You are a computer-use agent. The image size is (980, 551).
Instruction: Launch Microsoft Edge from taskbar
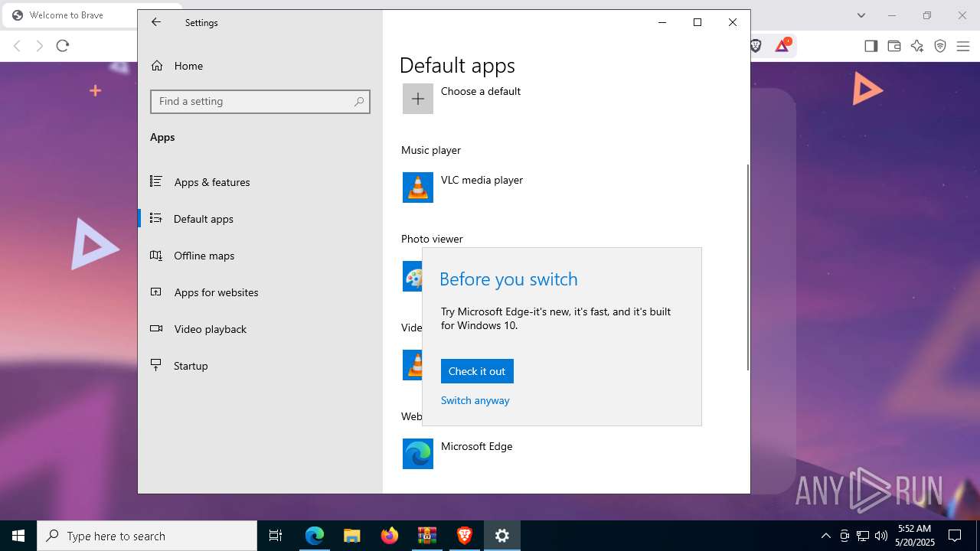(x=315, y=536)
